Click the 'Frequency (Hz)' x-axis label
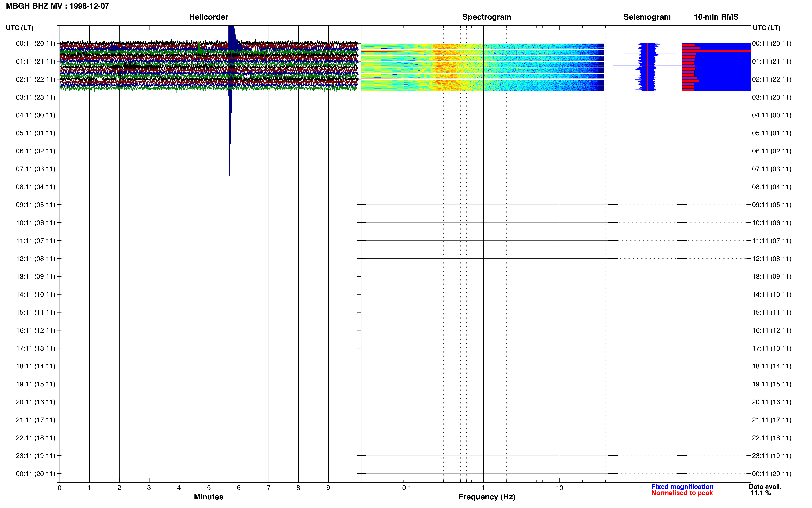Image resolution: width=812 pixels, height=508 pixels. [x=487, y=497]
